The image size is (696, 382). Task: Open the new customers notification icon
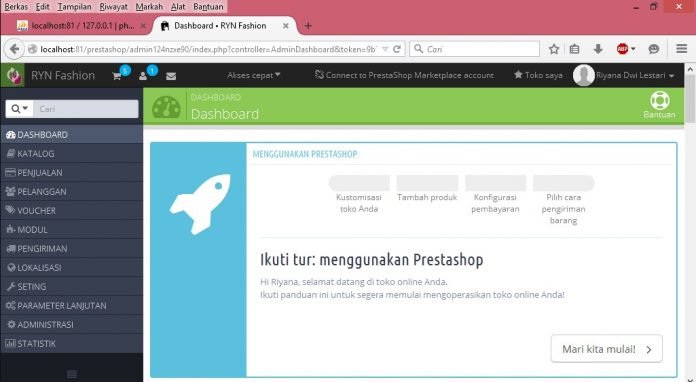[143, 76]
